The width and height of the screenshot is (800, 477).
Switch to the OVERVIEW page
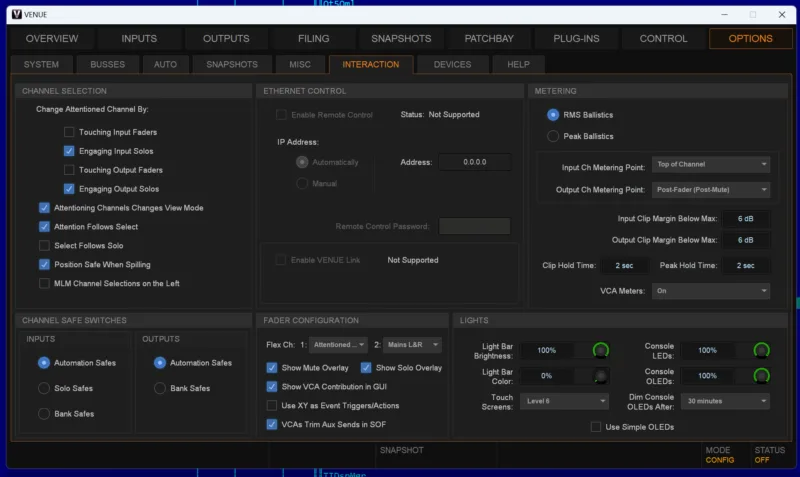(x=52, y=39)
